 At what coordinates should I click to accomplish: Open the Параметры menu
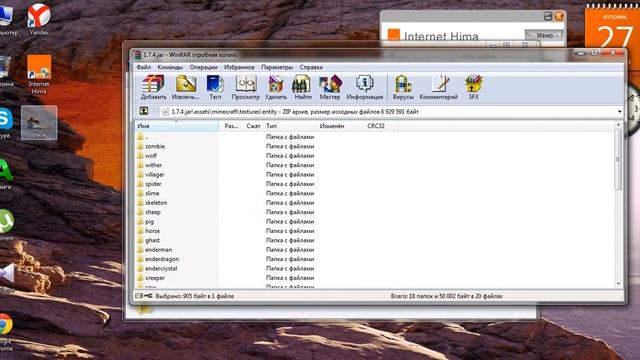pyautogui.click(x=277, y=67)
